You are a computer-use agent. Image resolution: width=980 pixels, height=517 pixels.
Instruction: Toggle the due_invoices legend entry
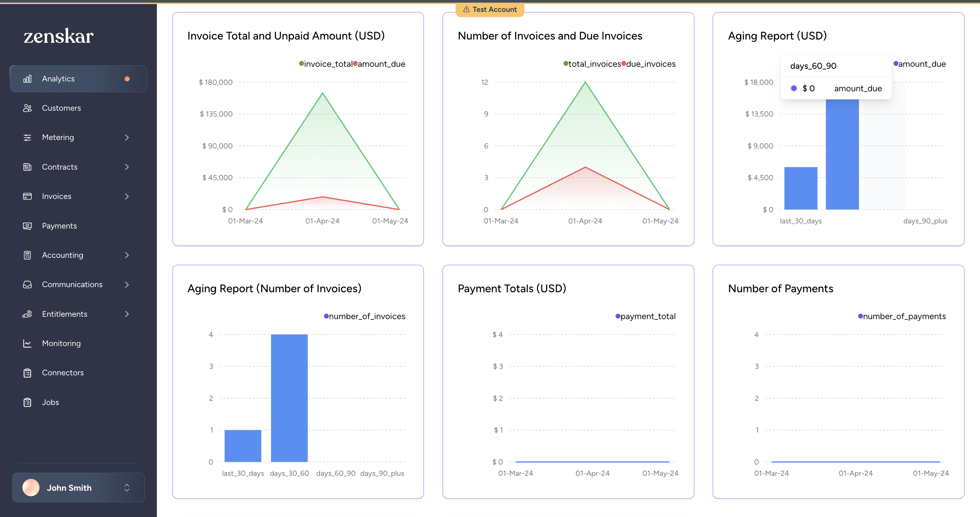coord(651,64)
